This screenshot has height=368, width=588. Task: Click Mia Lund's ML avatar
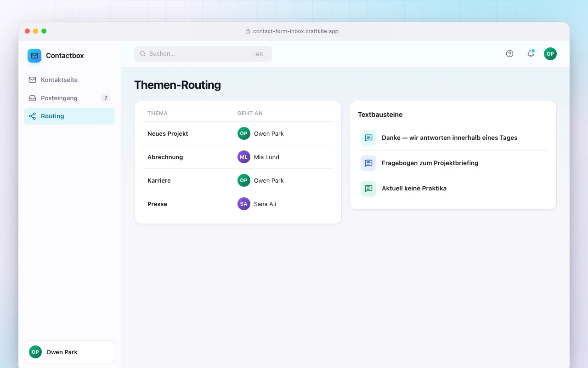pyautogui.click(x=244, y=157)
